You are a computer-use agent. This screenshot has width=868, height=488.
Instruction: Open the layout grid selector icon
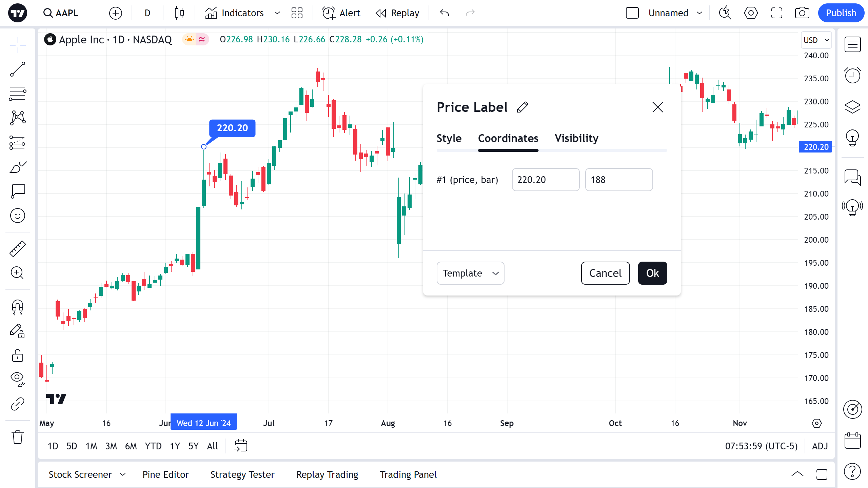pos(297,13)
